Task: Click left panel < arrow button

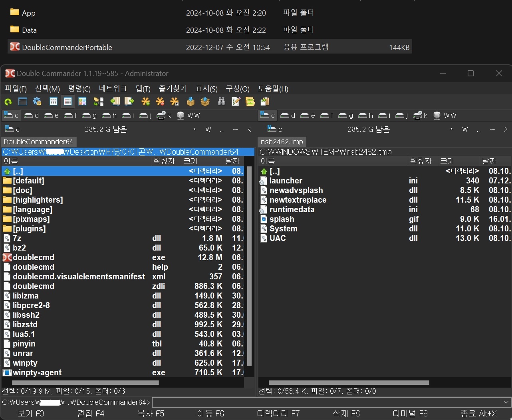Action: click(250, 129)
